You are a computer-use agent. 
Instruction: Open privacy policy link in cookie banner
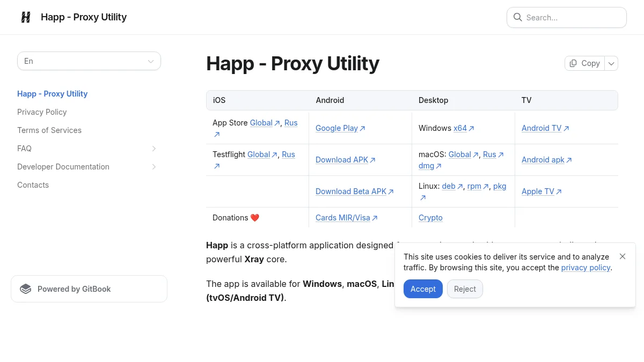tap(586, 268)
